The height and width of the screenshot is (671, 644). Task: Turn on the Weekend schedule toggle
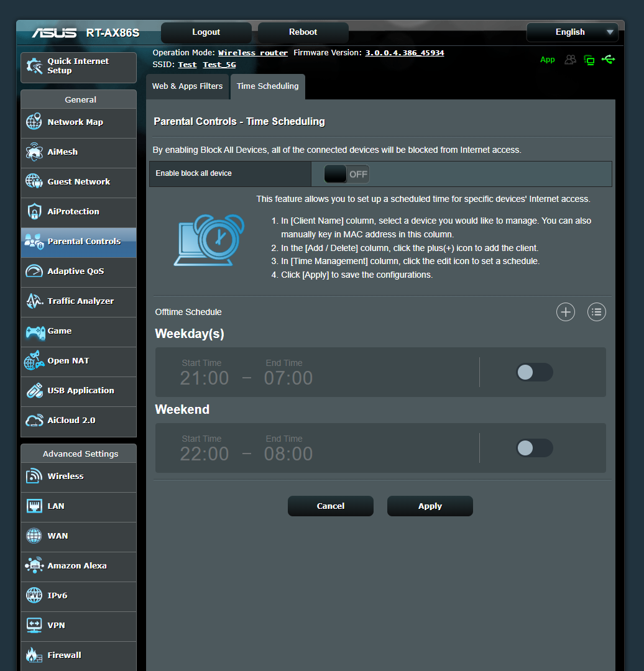click(535, 448)
